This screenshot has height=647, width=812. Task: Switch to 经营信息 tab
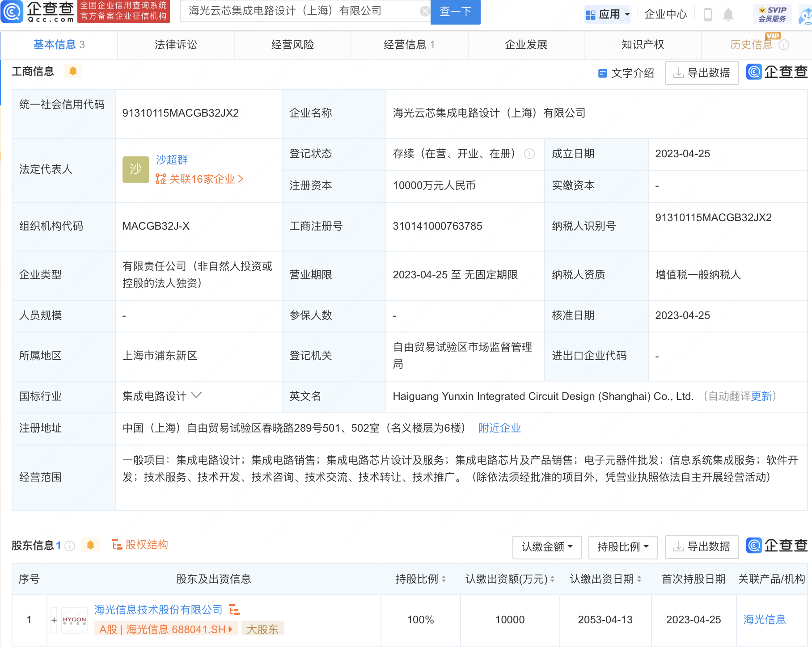[409, 45]
